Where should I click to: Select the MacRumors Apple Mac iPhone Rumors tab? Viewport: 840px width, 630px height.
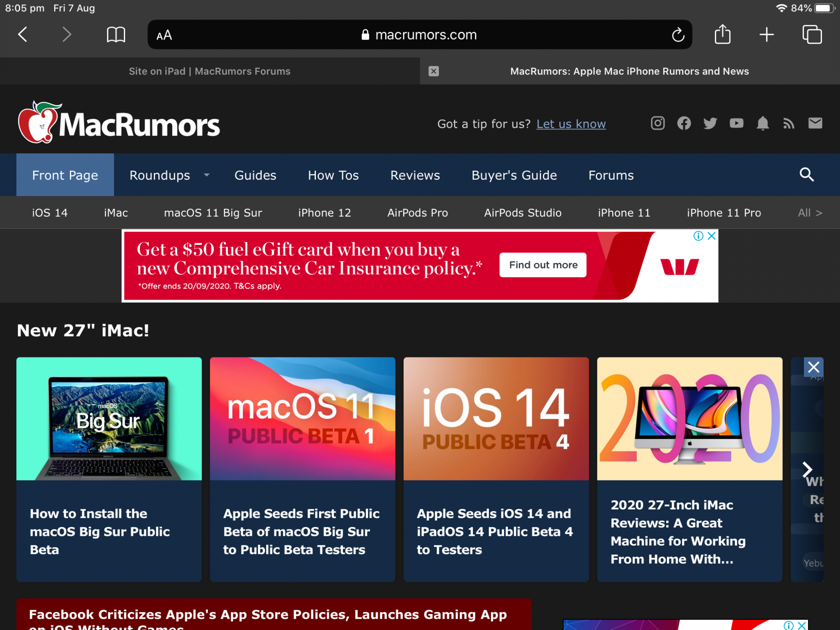(630, 71)
